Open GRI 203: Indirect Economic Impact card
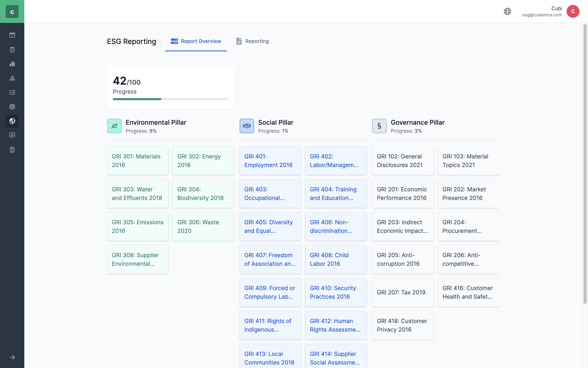Screen dimensions: 588x368 (x=403, y=227)
